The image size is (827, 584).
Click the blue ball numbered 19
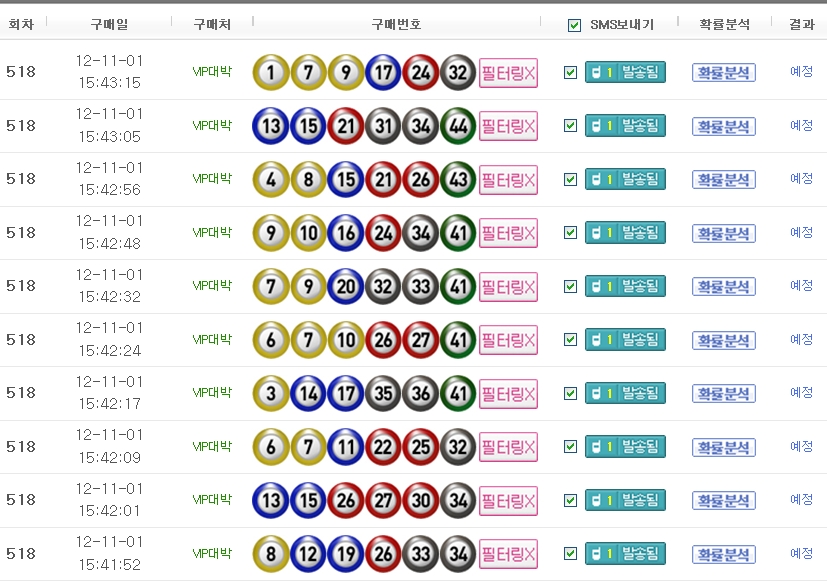point(346,553)
